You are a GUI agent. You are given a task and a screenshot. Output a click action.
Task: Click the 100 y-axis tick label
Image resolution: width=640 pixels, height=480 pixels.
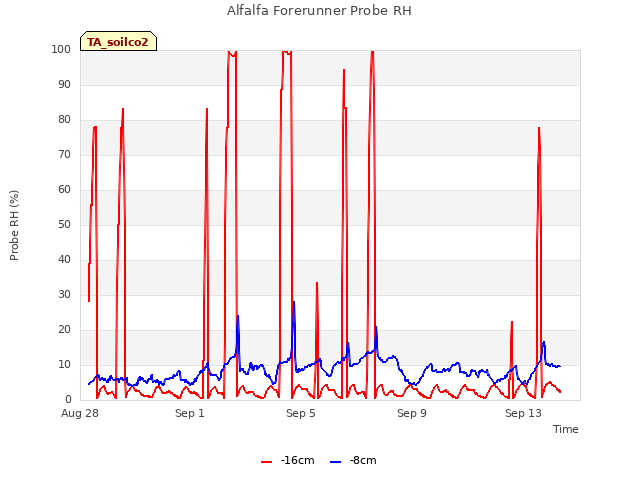click(x=61, y=49)
